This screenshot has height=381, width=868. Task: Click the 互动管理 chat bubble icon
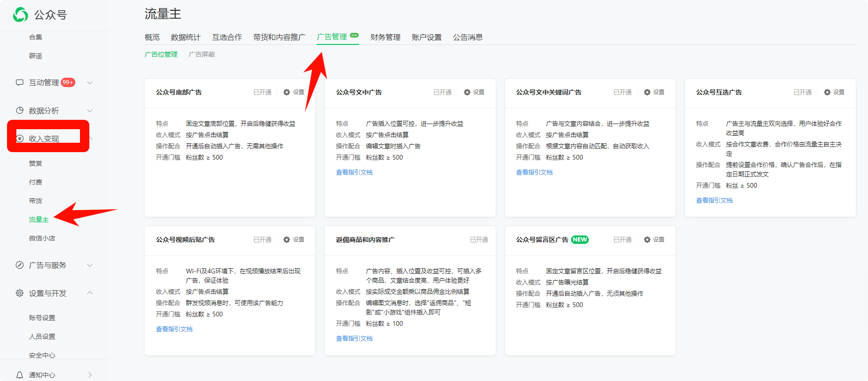click(x=20, y=82)
